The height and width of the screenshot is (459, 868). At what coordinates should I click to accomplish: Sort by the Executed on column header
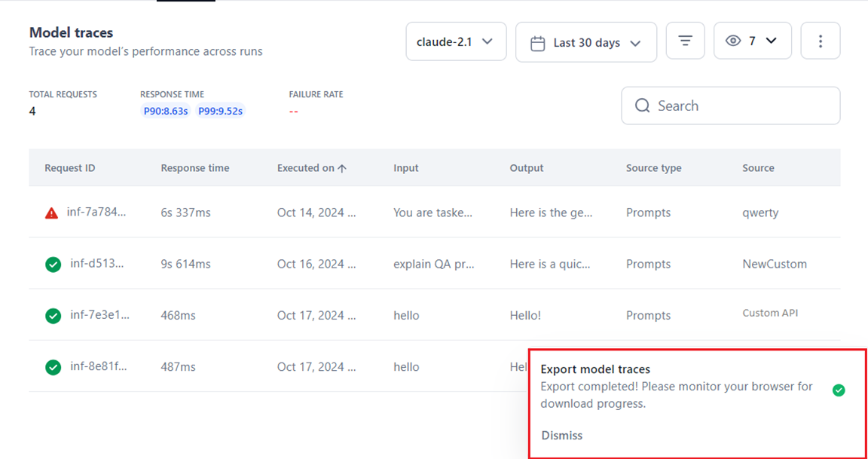point(311,168)
